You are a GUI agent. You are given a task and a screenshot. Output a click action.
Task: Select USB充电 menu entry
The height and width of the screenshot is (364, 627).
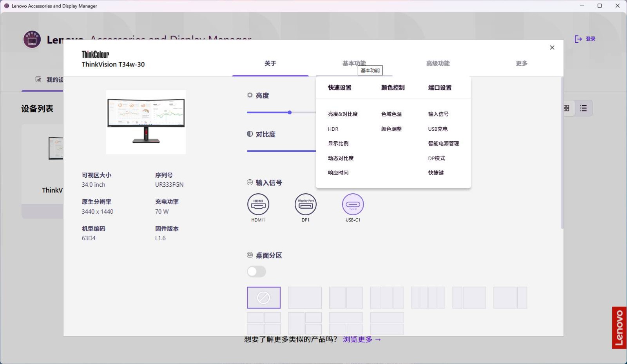(x=438, y=129)
